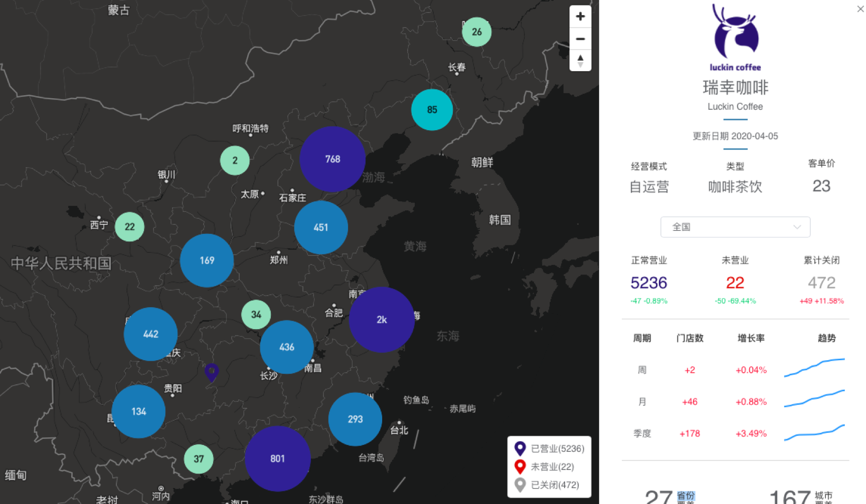Click the grey 已关闭(472) legend pin

click(x=520, y=485)
